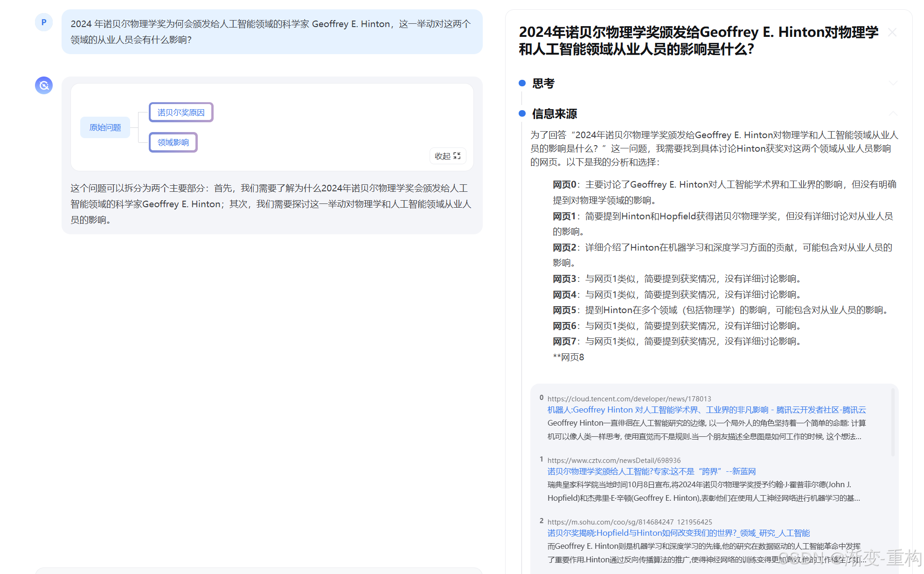Viewport: 924px width, 574px height.
Task: Click the AI assistant avatar icon
Action: 44,85
